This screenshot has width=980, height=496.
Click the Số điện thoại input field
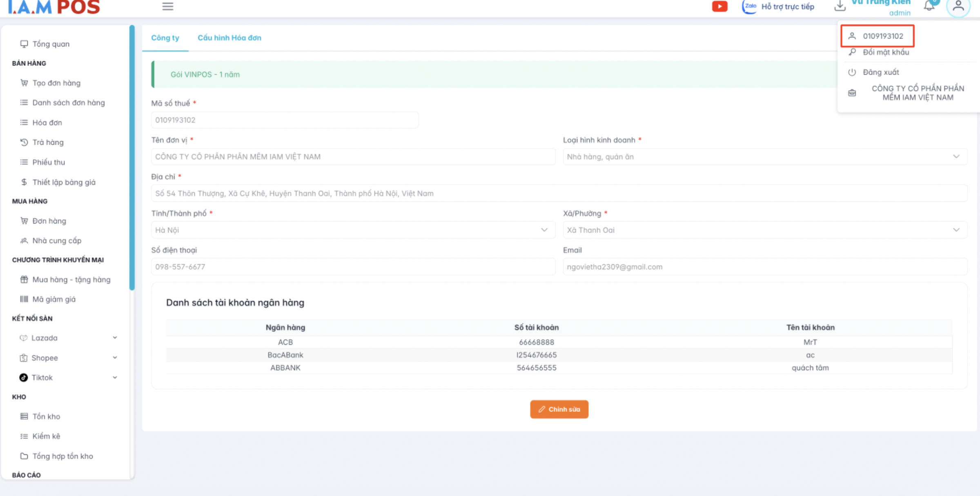click(353, 267)
